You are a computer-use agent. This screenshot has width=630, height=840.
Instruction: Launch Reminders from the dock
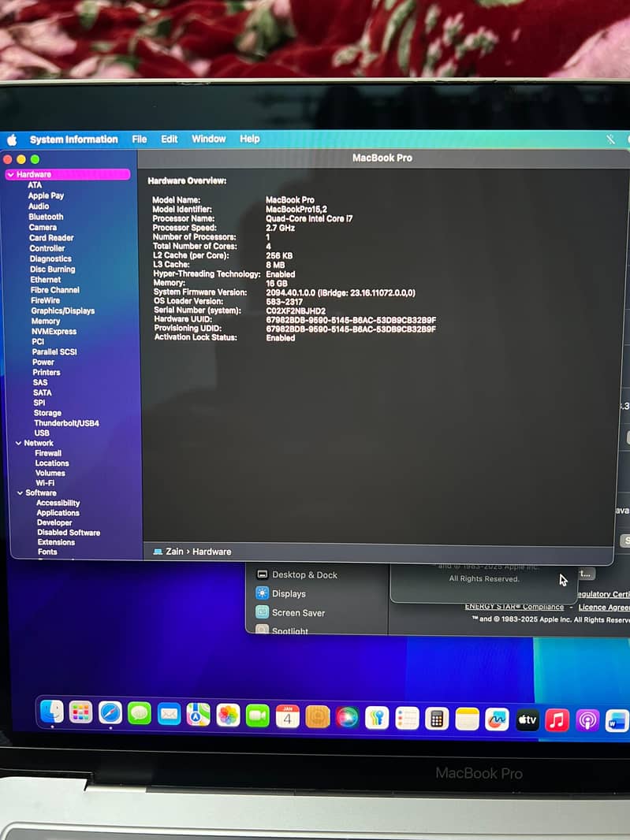click(407, 719)
